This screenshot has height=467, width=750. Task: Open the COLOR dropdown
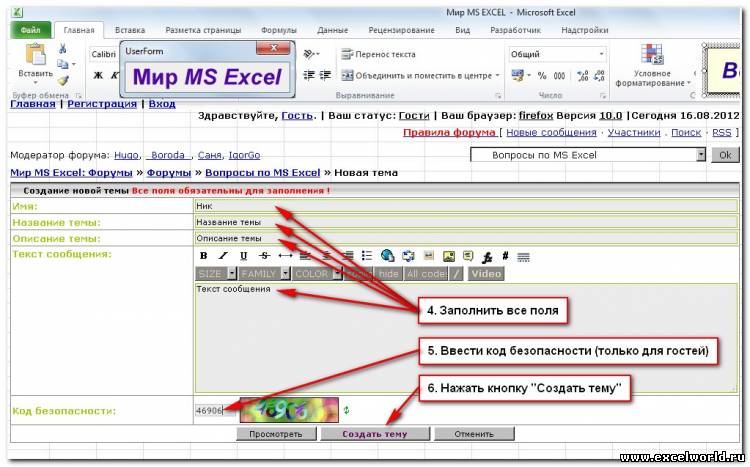(317, 274)
